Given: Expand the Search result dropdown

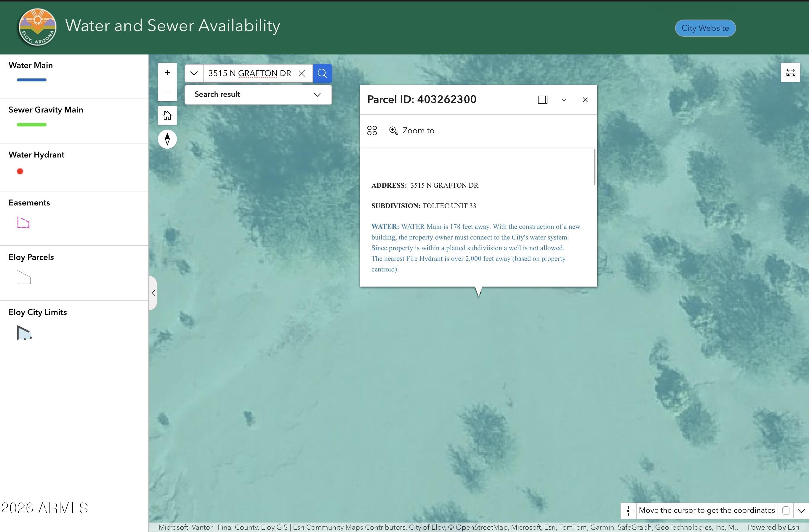Looking at the screenshot, I should (x=317, y=94).
